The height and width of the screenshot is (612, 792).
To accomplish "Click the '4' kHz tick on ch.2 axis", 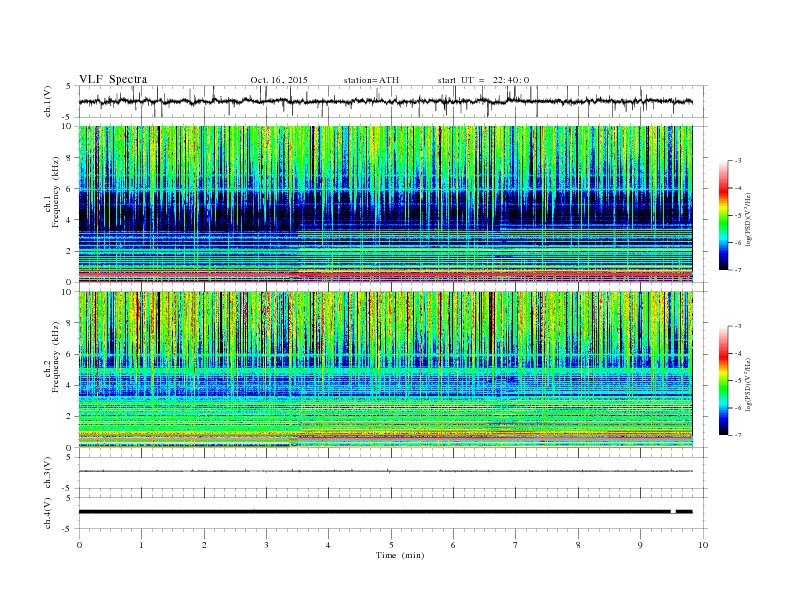I will [x=69, y=385].
